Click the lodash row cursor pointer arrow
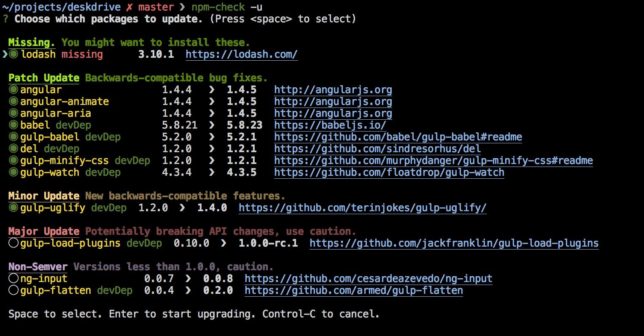This screenshot has width=644, height=336. coord(5,54)
